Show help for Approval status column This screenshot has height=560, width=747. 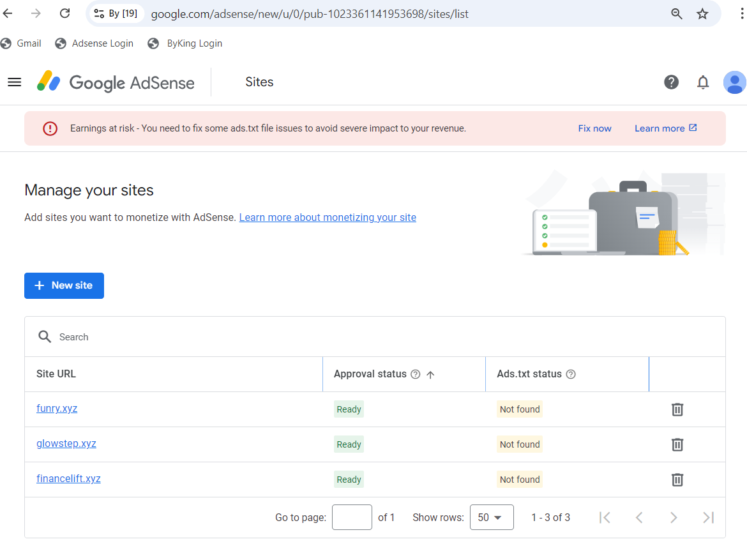click(x=416, y=374)
